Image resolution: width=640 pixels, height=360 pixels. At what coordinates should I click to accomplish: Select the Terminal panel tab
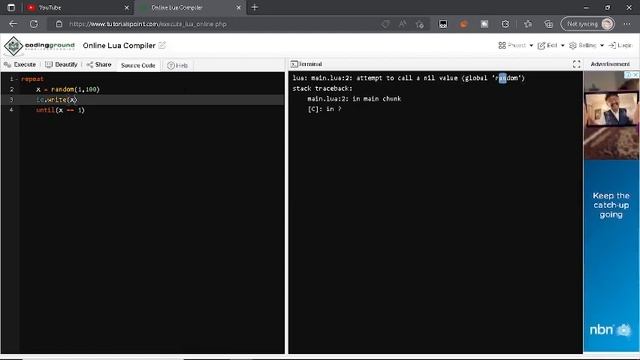click(x=306, y=64)
